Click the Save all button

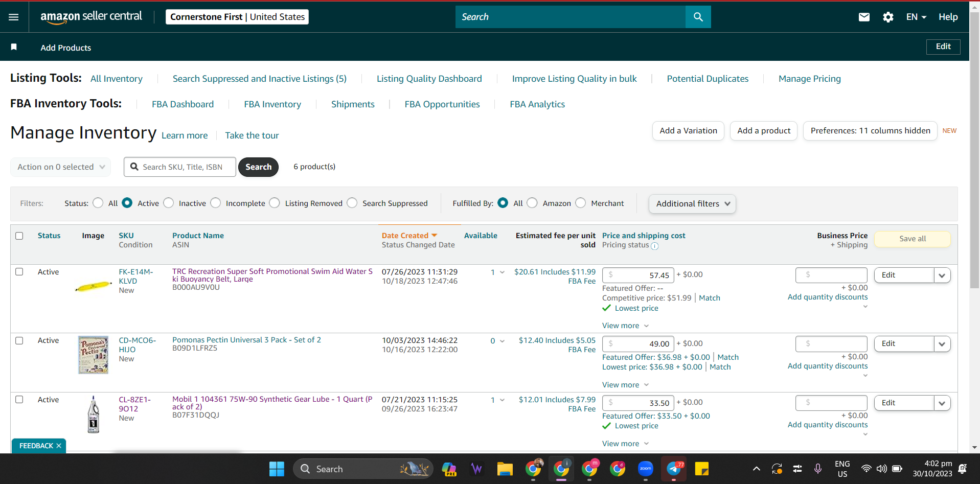pos(913,239)
